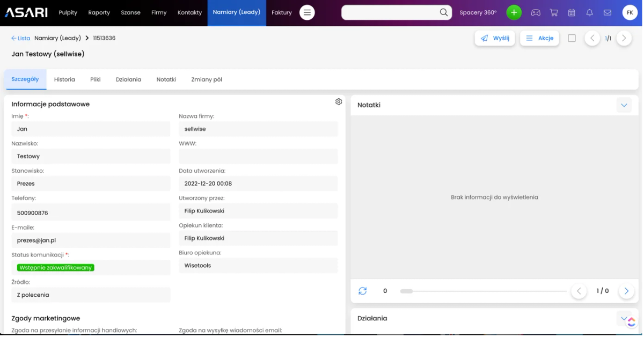Switch to the Pliki tab
Image resolution: width=644 pixels, height=337 pixels.
[96, 79]
